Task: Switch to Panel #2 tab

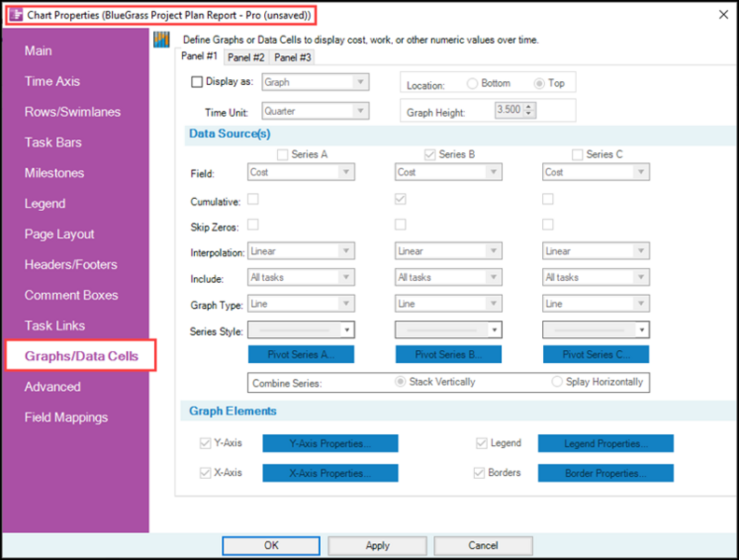Action: point(246,58)
